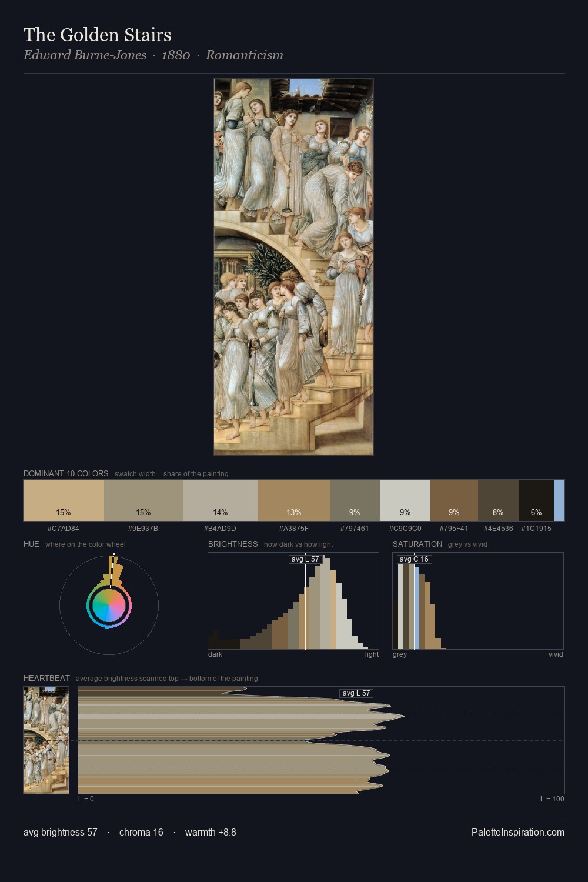Click the 'light' axis label under brightness
This screenshot has height=882, width=588.
coord(372,654)
